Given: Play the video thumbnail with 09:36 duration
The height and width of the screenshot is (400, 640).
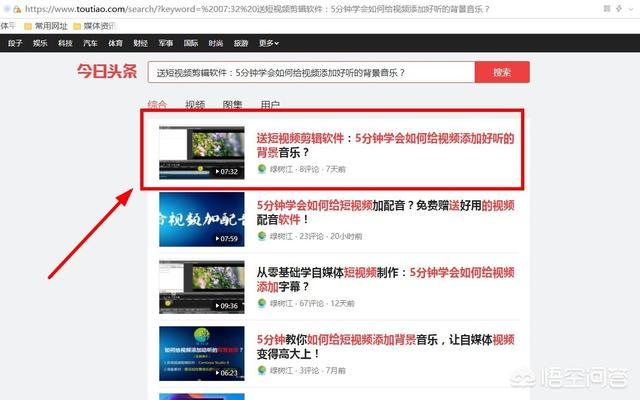Looking at the screenshot, I should 202,287.
